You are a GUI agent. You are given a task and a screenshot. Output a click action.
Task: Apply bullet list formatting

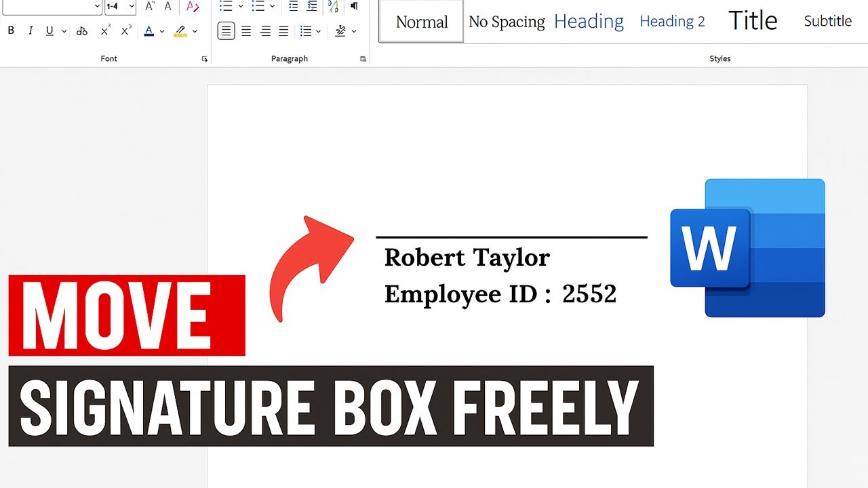point(226,6)
